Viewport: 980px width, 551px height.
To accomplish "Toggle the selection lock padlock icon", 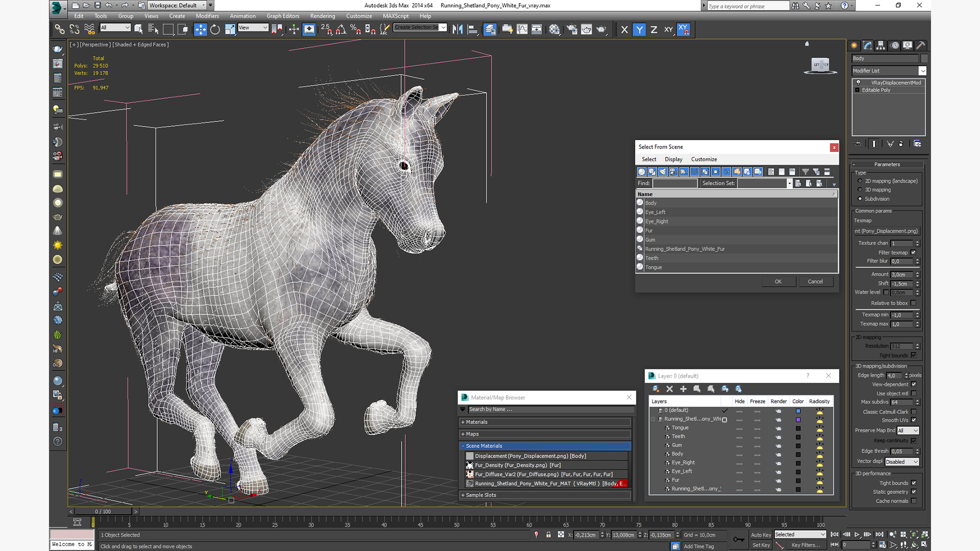I will click(548, 535).
